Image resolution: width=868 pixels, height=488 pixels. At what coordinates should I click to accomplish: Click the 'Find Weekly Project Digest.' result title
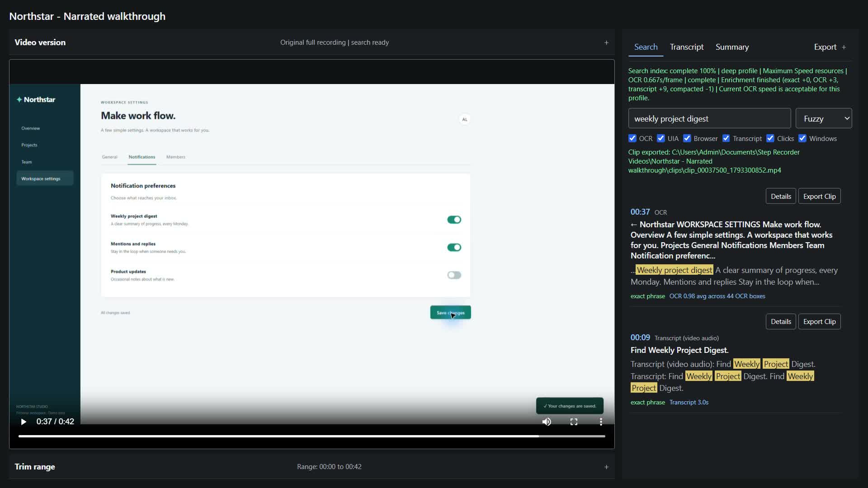click(679, 350)
